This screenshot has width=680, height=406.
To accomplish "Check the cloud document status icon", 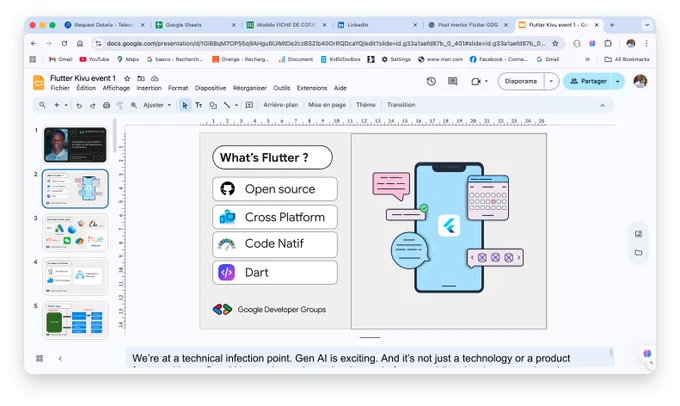I will [155, 79].
